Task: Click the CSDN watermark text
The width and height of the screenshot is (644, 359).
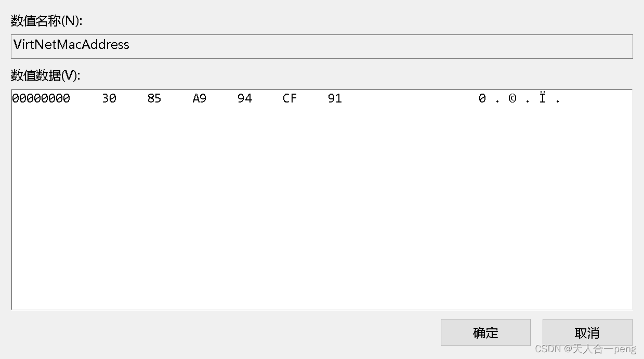Action: pyautogui.click(x=585, y=349)
